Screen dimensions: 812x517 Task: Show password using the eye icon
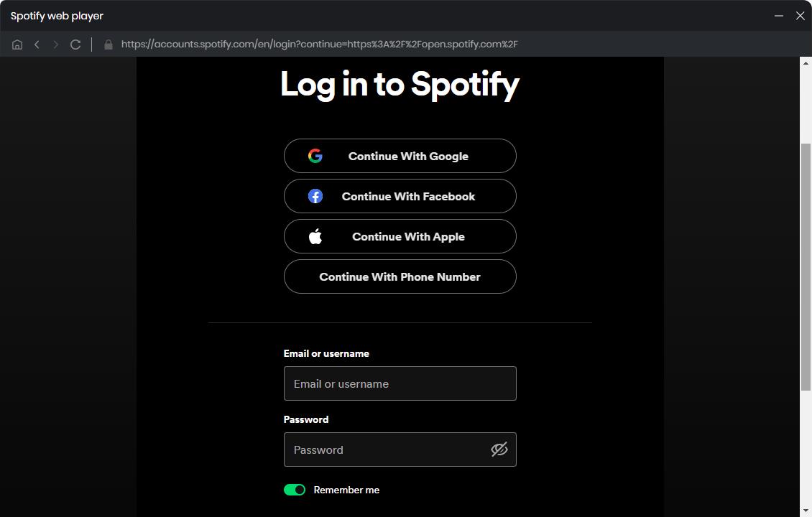pos(499,450)
